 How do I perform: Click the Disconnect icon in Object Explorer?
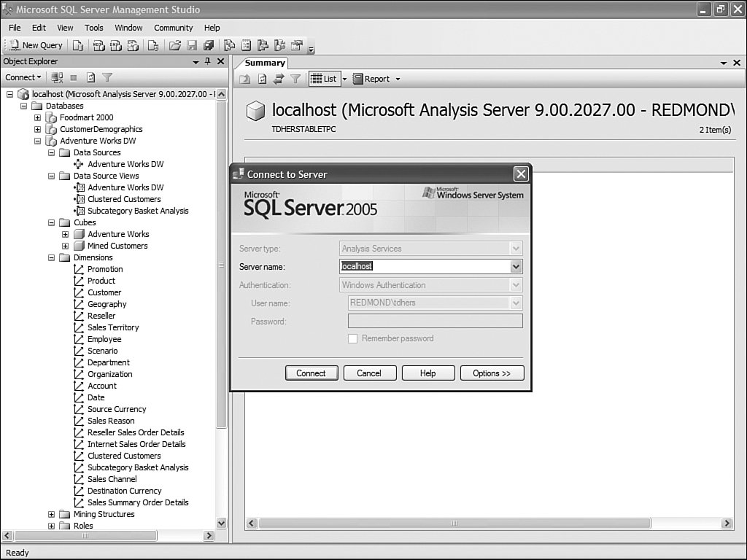tap(57, 77)
